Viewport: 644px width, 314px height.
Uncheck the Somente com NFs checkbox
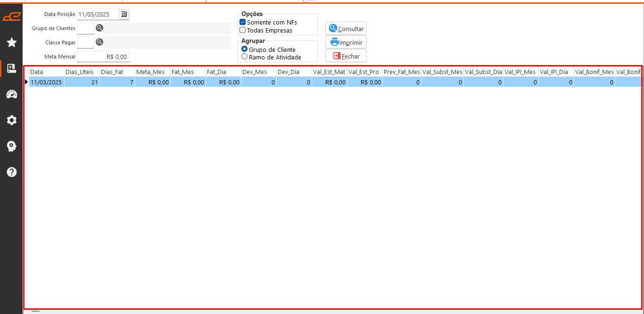tap(243, 22)
